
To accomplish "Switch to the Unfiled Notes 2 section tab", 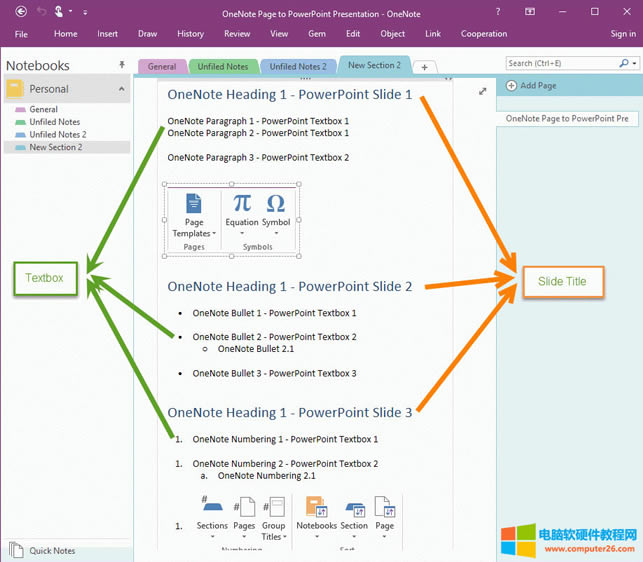I will (297, 67).
